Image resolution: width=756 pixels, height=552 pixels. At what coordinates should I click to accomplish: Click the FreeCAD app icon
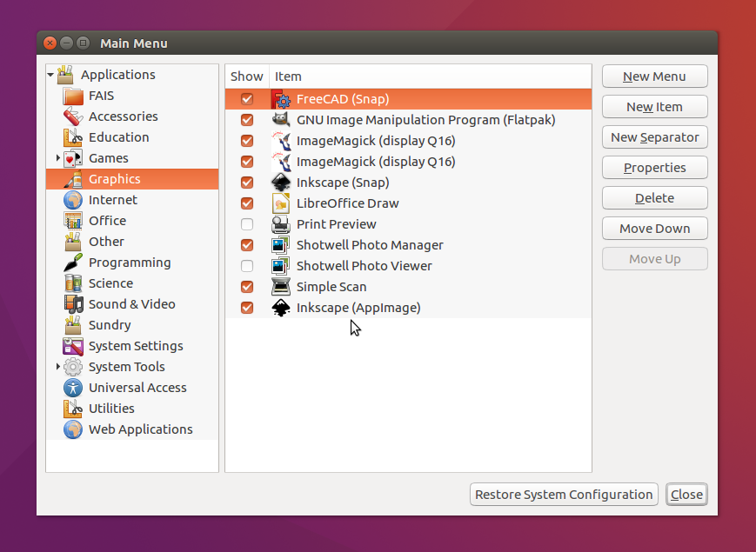coord(281,99)
